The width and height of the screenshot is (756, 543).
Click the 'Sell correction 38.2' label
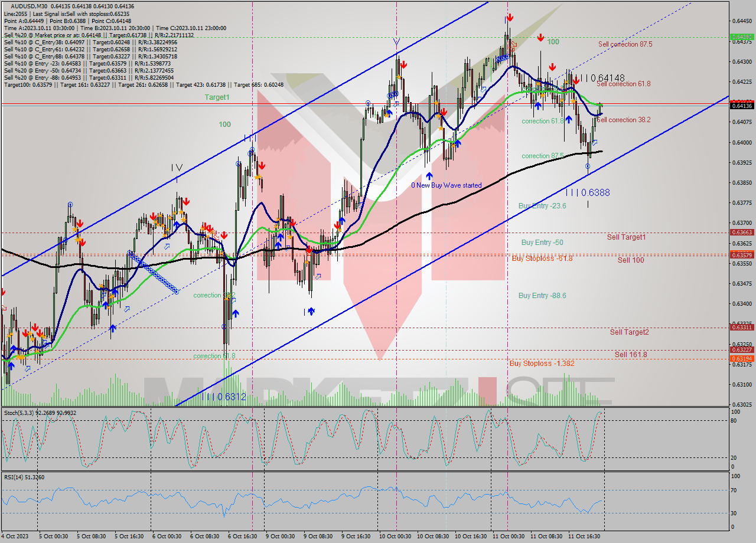tap(624, 120)
